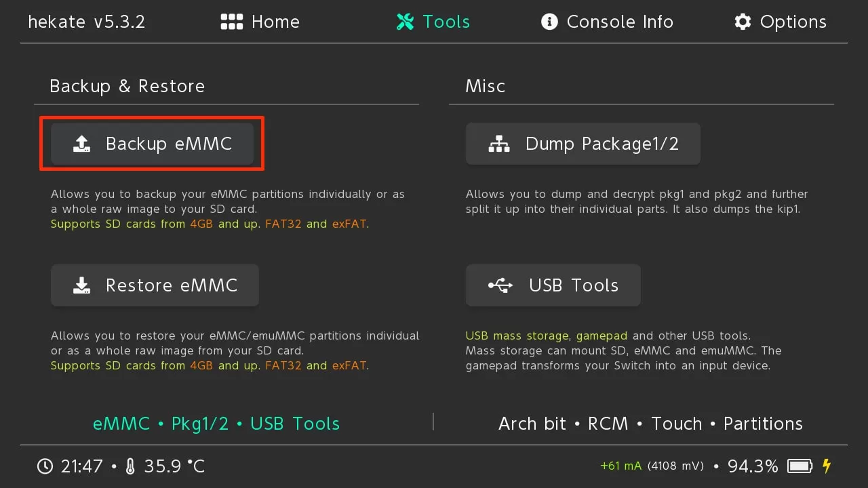Click the gamepad highlighted text
Image resolution: width=868 pixels, height=488 pixels.
tap(601, 336)
